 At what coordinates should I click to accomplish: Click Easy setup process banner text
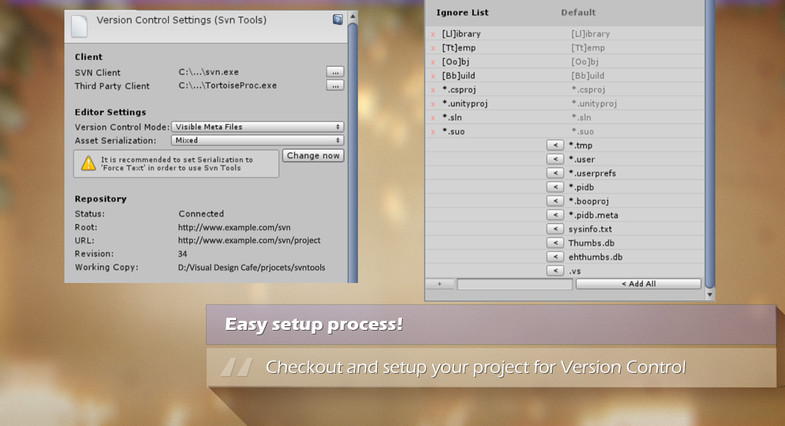pos(314,324)
